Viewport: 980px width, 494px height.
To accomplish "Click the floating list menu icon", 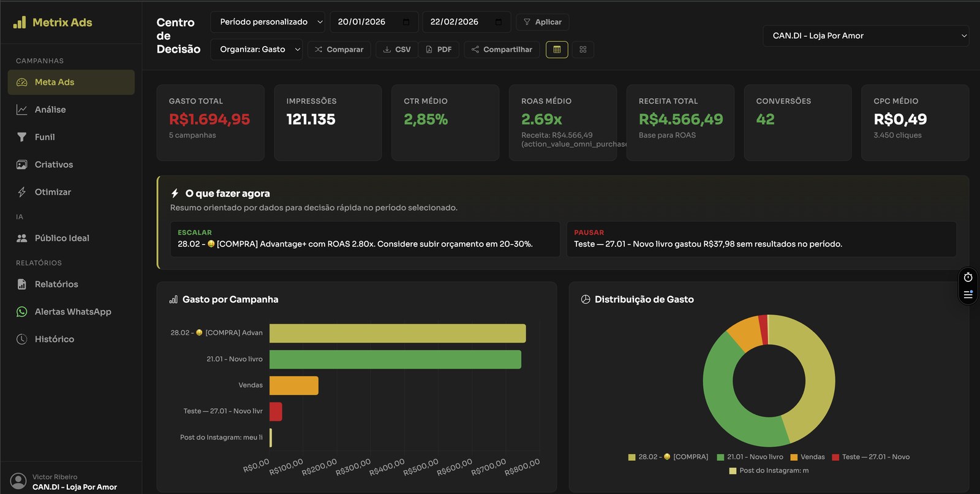I will pyautogui.click(x=968, y=295).
